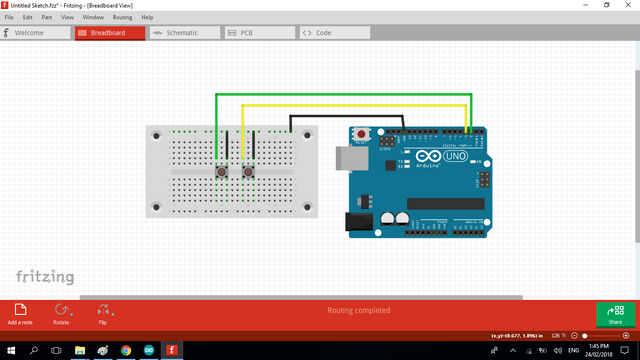Click the Rotate tool icon
Image resolution: width=640 pixels, height=360 pixels.
(61, 310)
